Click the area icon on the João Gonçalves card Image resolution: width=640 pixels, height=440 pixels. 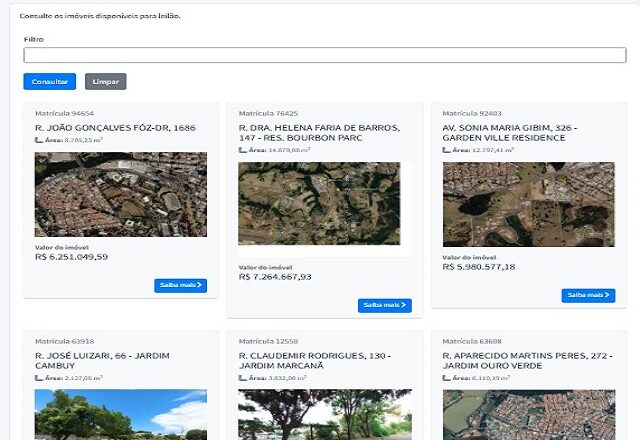pos(39,141)
